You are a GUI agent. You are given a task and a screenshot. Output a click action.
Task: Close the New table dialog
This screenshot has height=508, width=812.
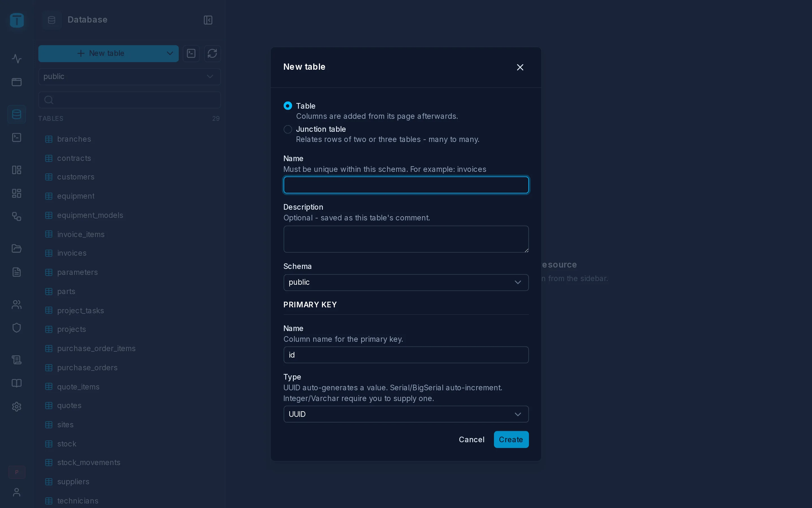pos(520,67)
